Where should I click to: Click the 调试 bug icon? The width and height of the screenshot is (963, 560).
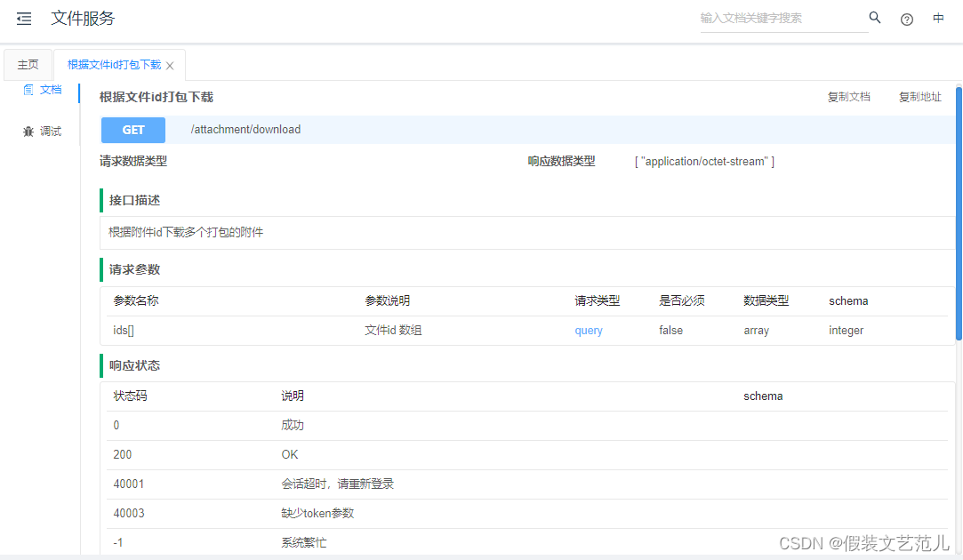tap(28, 132)
